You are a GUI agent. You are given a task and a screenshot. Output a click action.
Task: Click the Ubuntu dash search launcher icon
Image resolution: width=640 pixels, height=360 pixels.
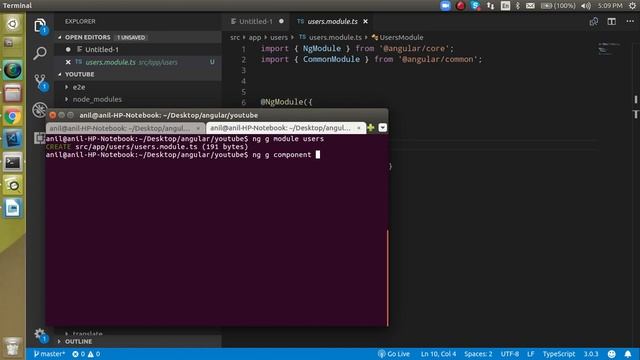(12, 24)
